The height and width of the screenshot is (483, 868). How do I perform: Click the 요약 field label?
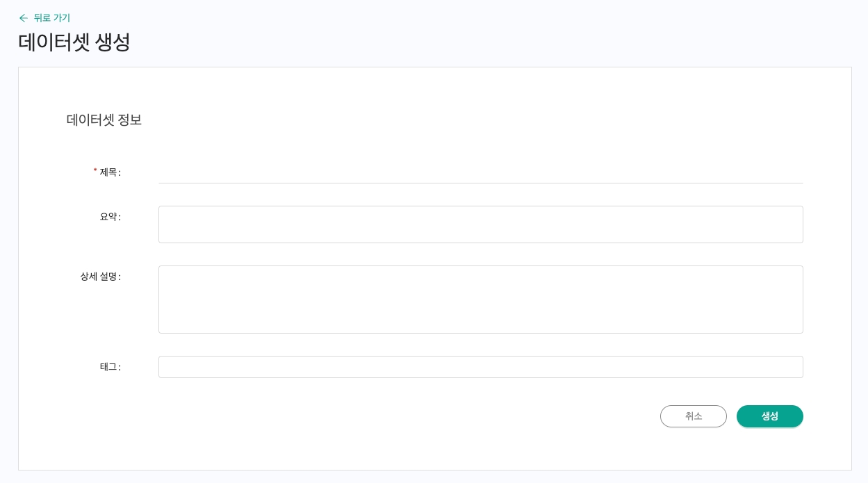click(x=109, y=217)
